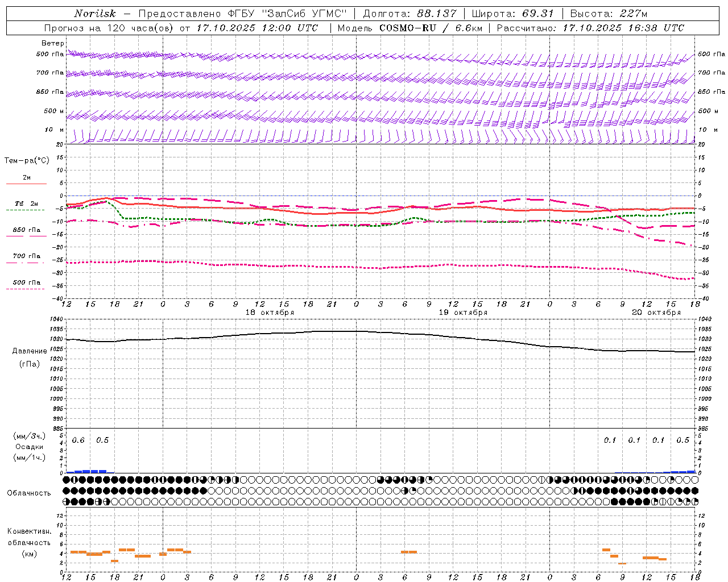The height and width of the screenshot is (582, 728).
Task: Select the provider text 'Предоставлено ФГБУ "ЗапСиб УГМС"'
Action: pyautogui.click(x=243, y=14)
